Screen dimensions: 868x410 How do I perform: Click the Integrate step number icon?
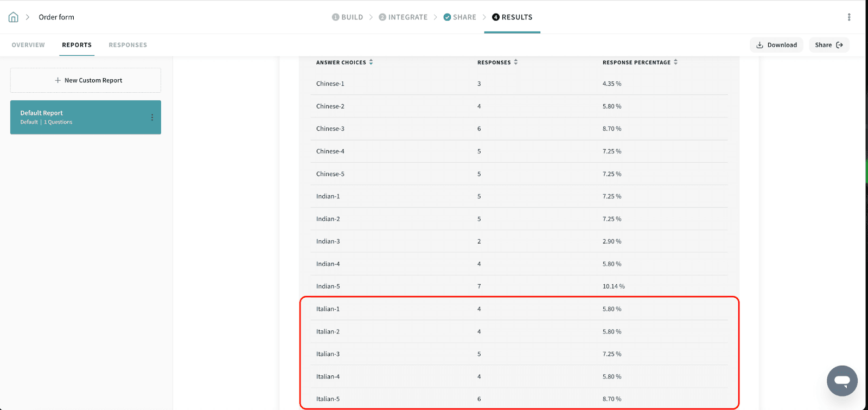coord(382,17)
